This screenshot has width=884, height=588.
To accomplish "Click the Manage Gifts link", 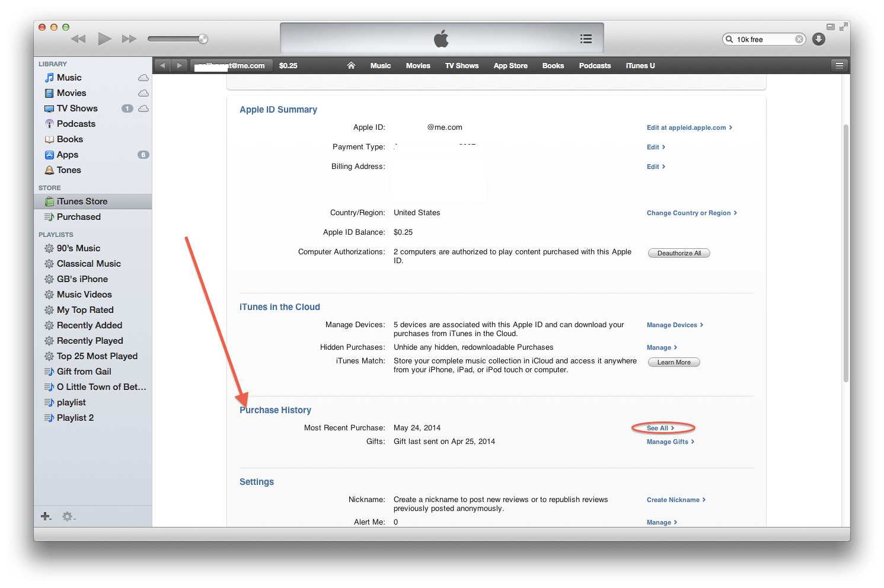I will pos(671,442).
